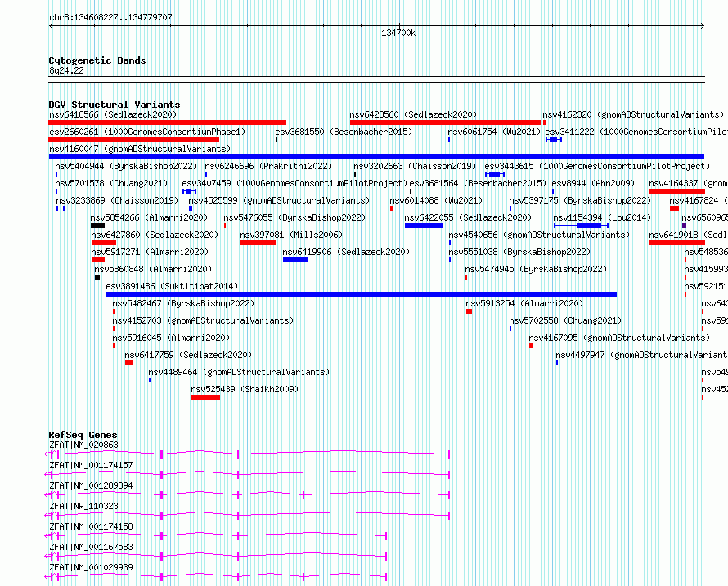Click chr8:134608227..134779707 coordinate text
Image resolution: width=728 pixels, height=586 pixels.
click(110, 18)
